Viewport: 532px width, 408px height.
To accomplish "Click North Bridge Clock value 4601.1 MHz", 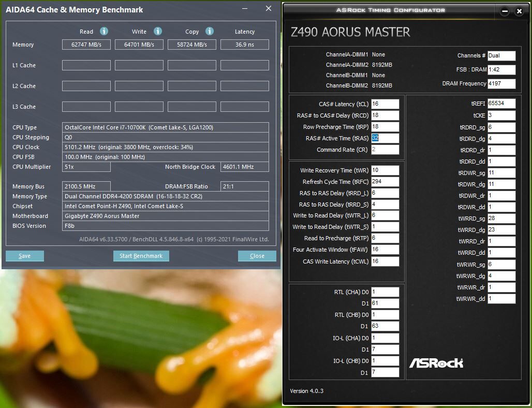I will (245, 167).
